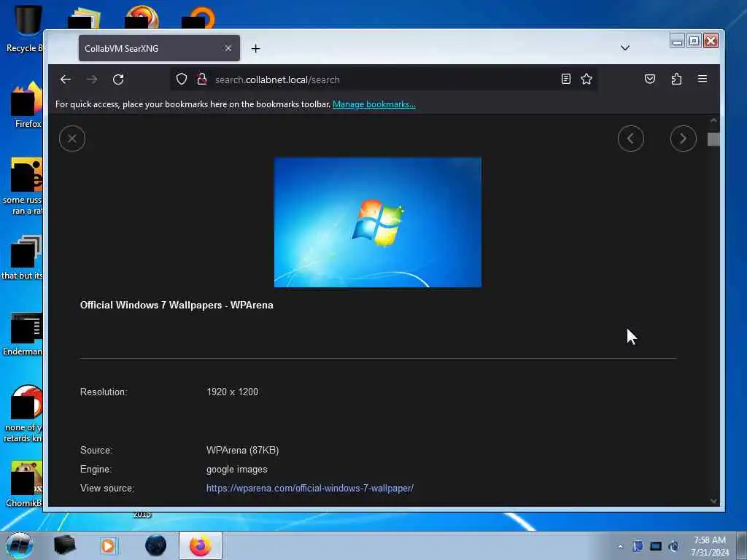
Task: Click the address bar URL field
Action: (384, 79)
